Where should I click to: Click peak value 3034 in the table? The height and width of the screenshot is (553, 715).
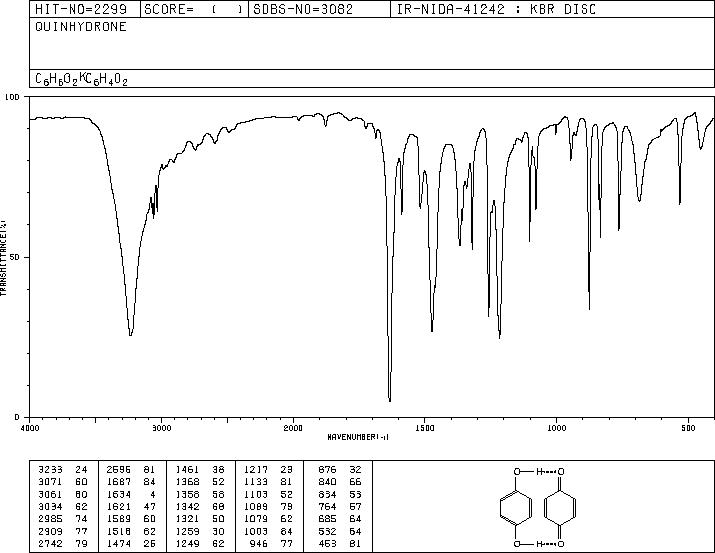(x=51, y=506)
